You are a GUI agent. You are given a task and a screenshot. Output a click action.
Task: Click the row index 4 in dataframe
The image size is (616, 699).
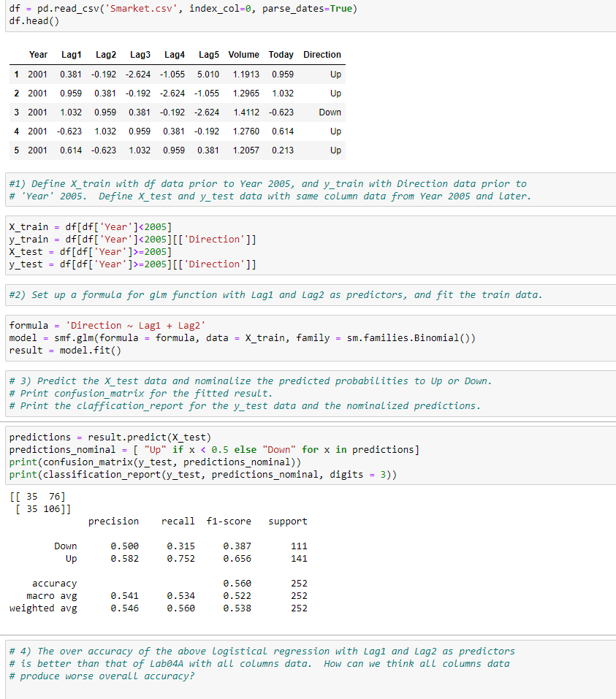click(17, 131)
